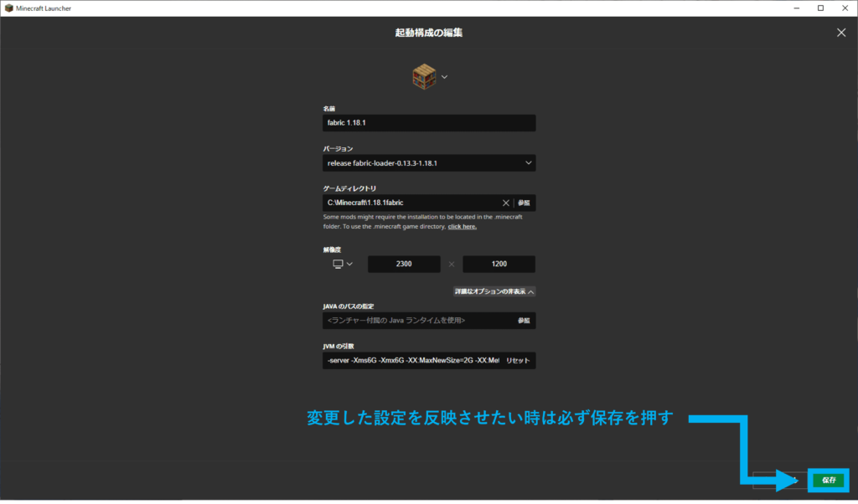Collapse advanced options with 詳細なオプションの非表示
Screen dimensions: 858x504
pyautogui.click(x=494, y=291)
